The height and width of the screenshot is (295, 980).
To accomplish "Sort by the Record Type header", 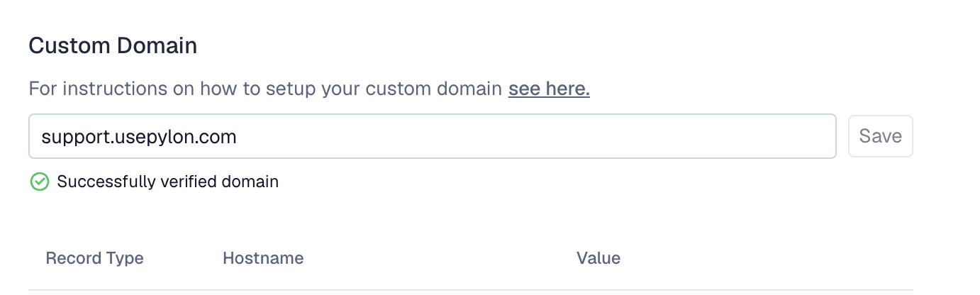I will 94,258.
